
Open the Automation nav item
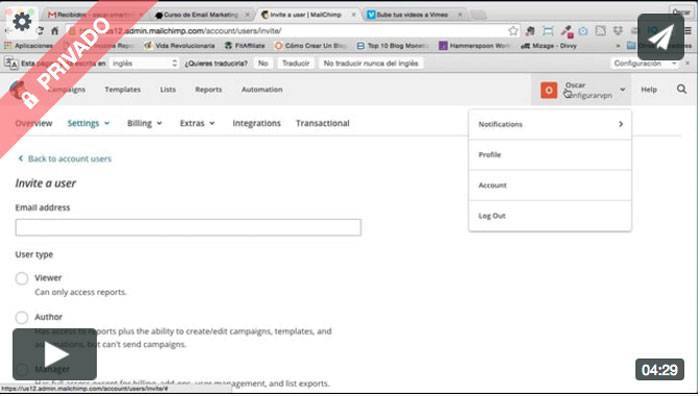262,90
